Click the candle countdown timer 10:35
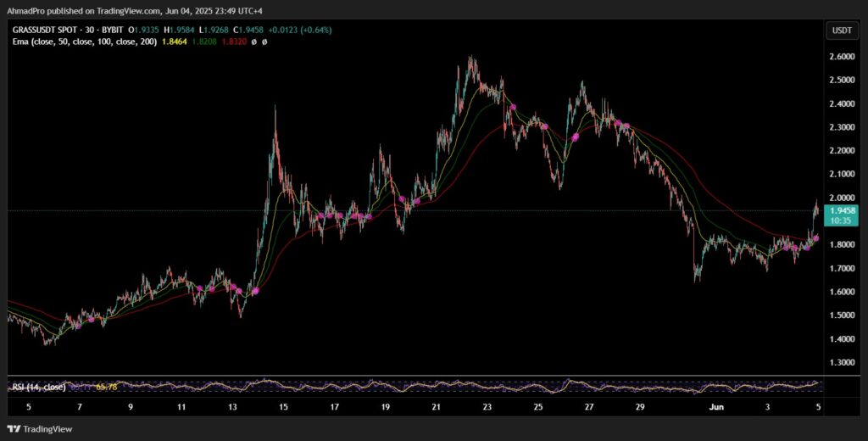Screen dimensions: 868x441 [842, 220]
